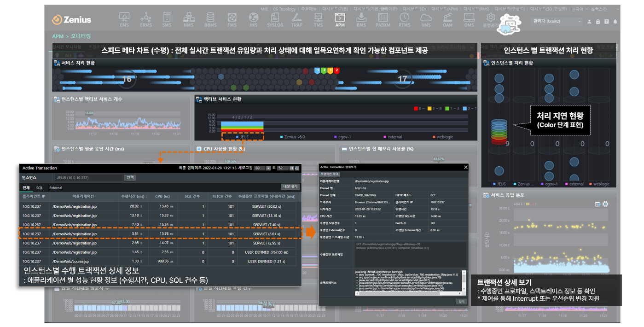Open the BMS module icon
The image size is (644, 327).
[x=361, y=19]
